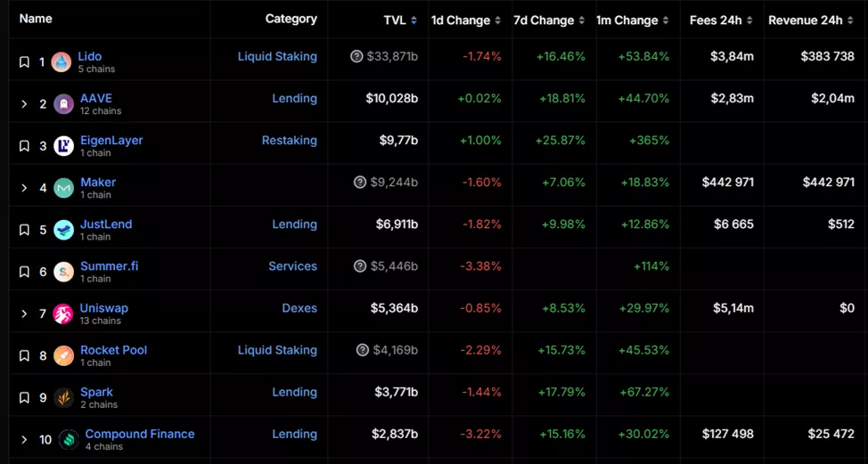Screen dimensions: 868x464
Task: Expand the Maker row chevron
Action: tap(25, 188)
